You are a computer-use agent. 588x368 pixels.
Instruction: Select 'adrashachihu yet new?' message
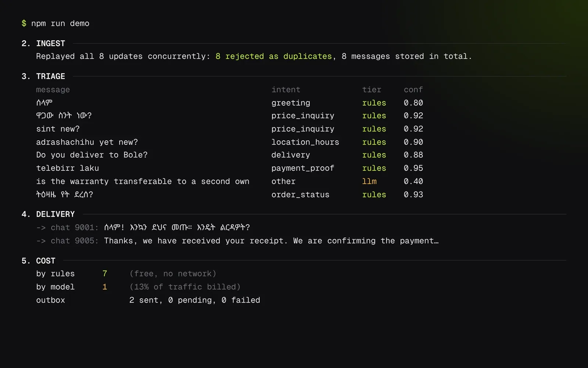pos(87,142)
